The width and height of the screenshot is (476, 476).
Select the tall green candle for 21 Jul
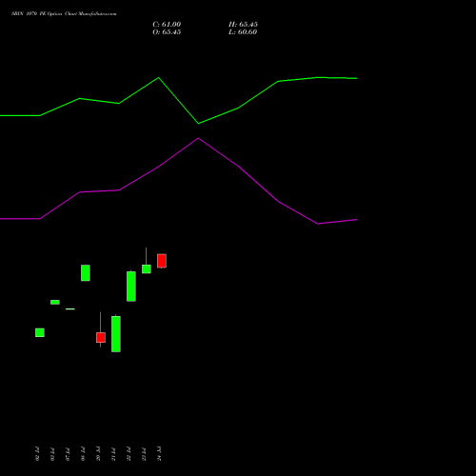tap(116, 334)
